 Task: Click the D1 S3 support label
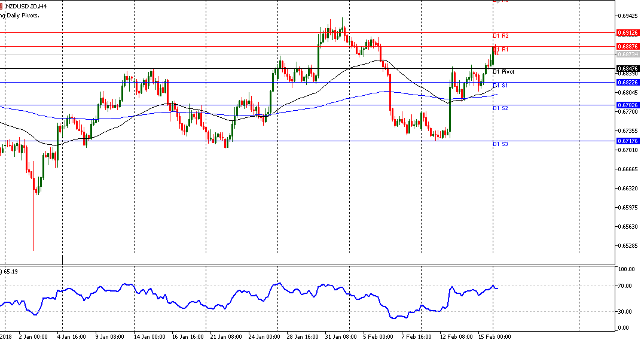click(500, 144)
